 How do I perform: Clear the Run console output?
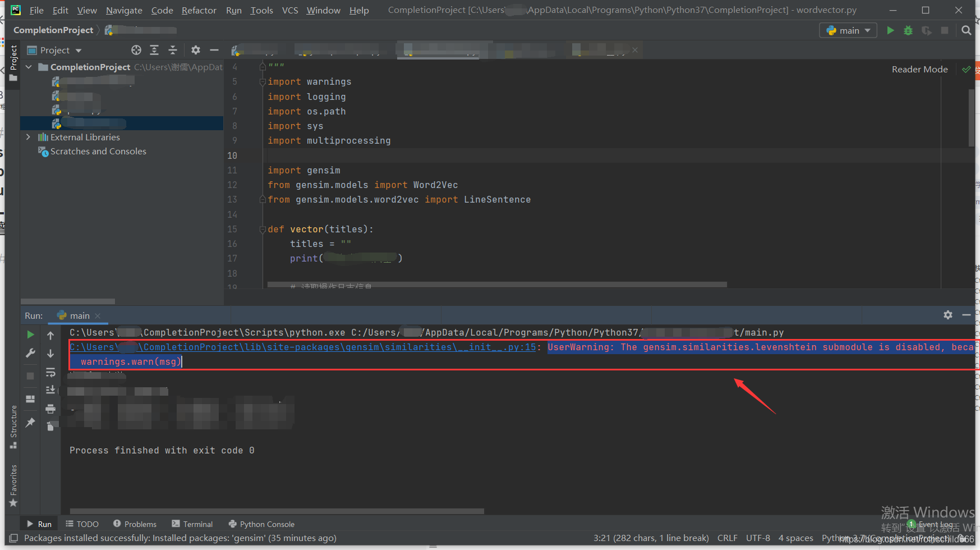coord(50,426)
